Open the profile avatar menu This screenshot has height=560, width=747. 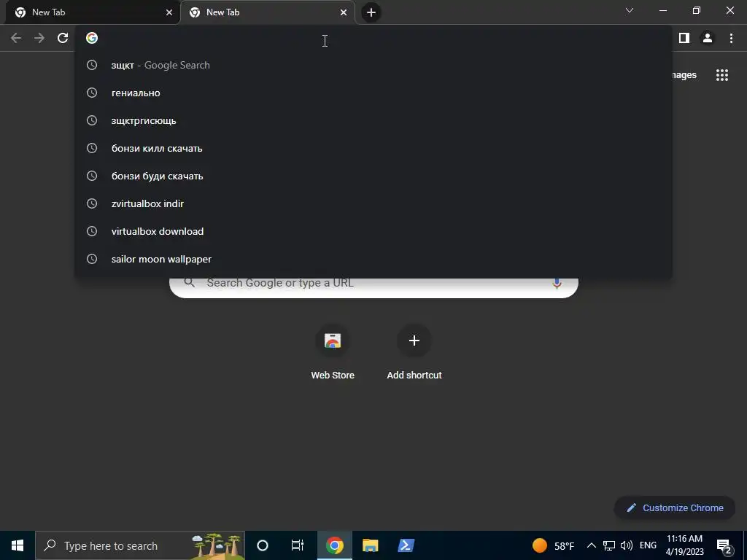click(x=708, y=38)
